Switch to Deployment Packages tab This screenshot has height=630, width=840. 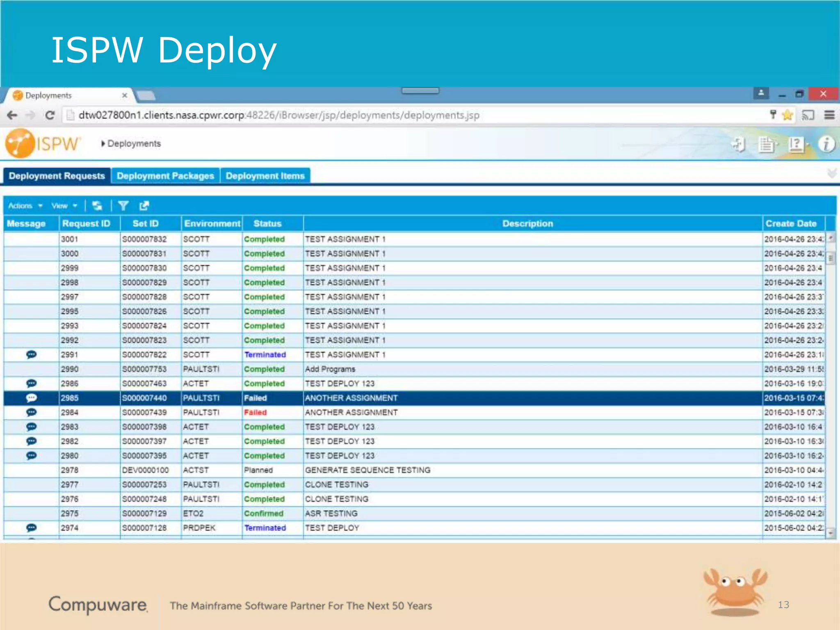(x=165, y=176)
